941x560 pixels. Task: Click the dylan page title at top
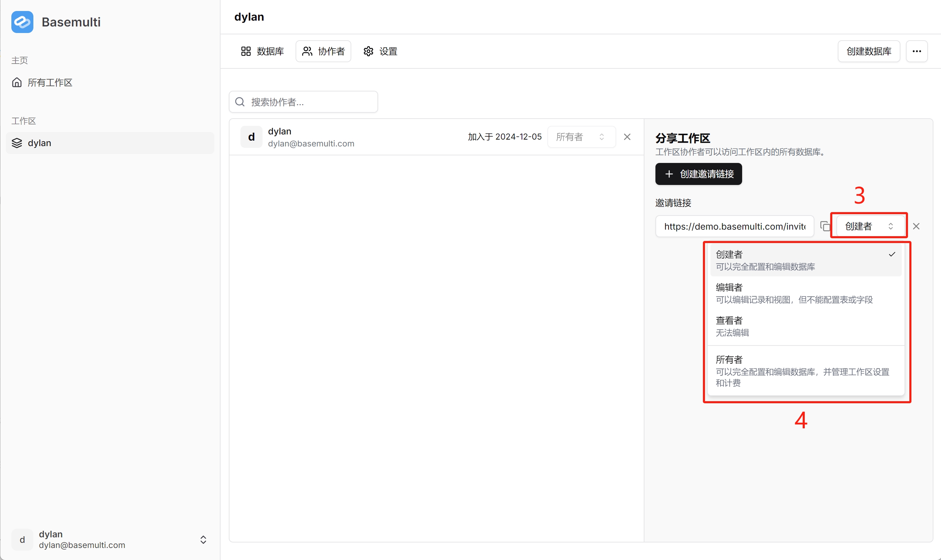point(249,17)
